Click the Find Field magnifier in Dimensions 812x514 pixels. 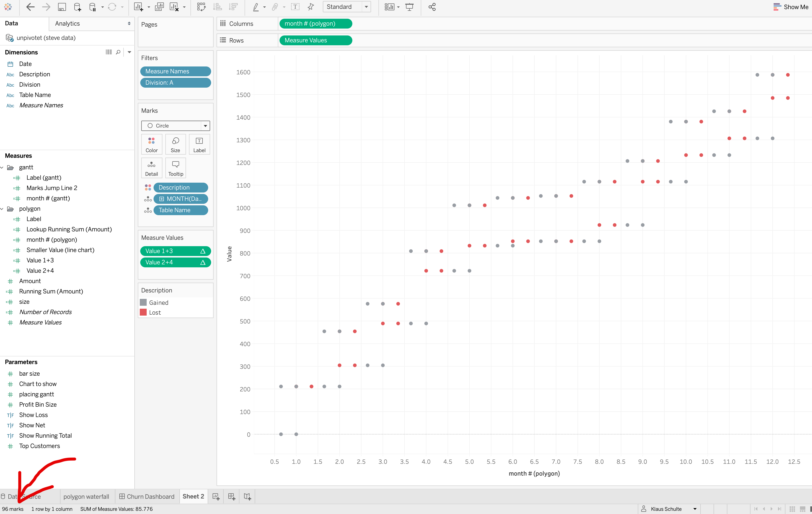[x=118, y=52]
